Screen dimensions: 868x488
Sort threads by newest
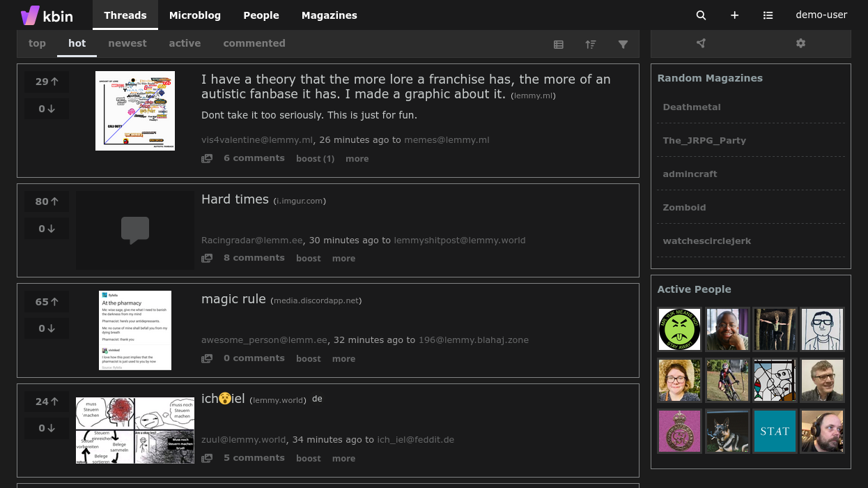(x=127, y=43)
